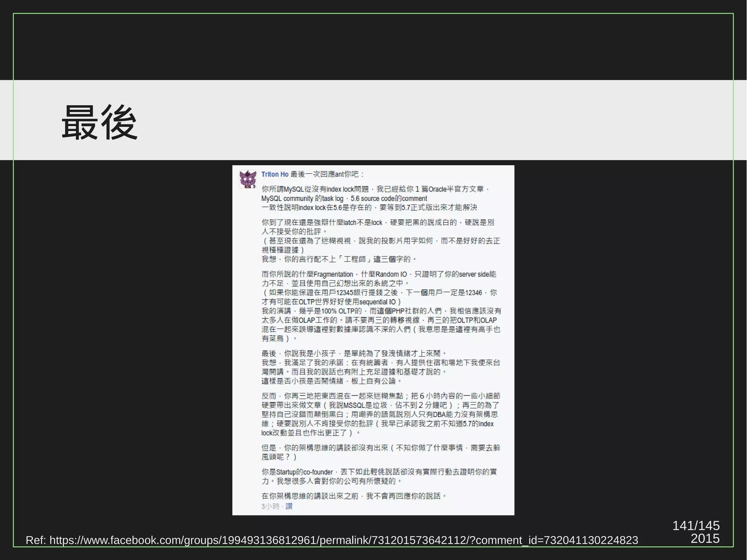Click the line mentioning sequential IO

click(x=331, y=302)
